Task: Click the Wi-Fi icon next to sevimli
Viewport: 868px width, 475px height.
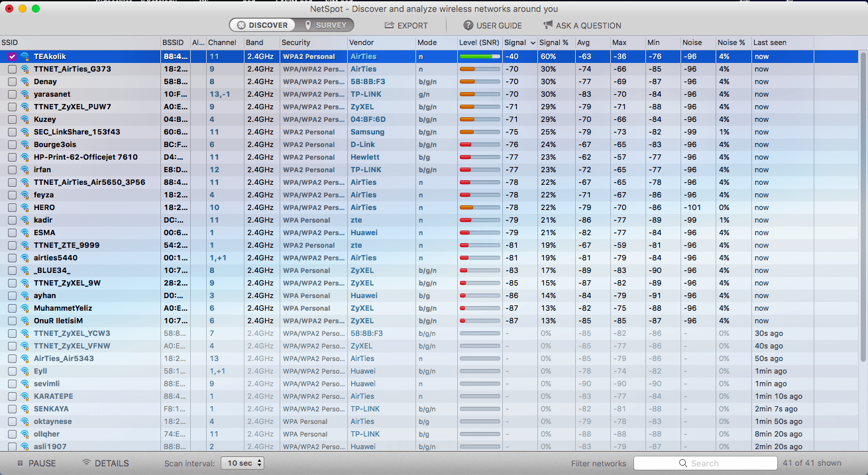Action: tap(25, 384)
